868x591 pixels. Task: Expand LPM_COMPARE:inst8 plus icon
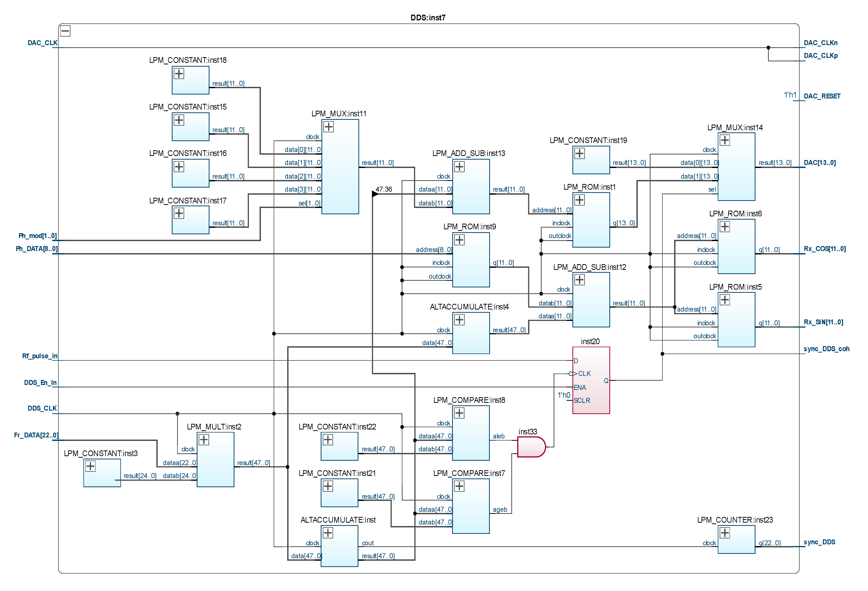click(459, 413)
